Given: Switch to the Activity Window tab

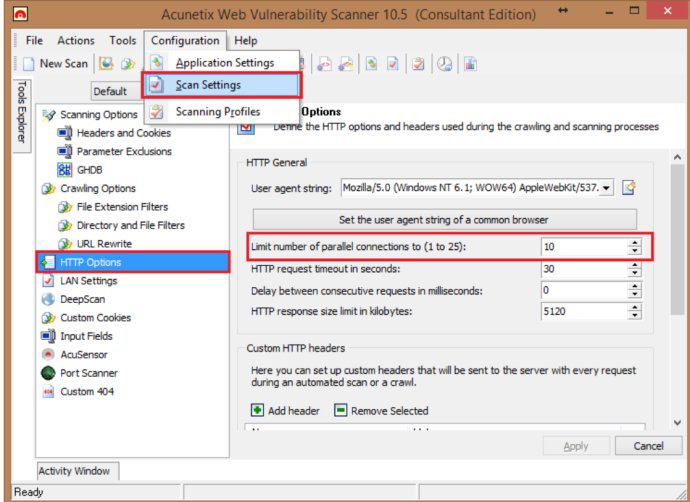Looking at the screenshot, I should [x=76, y=471].
